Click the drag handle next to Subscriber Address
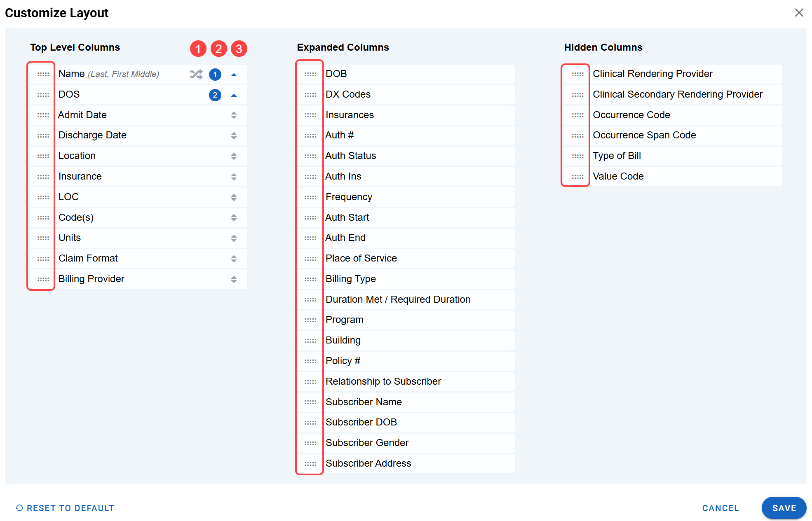 coord(310,464)
